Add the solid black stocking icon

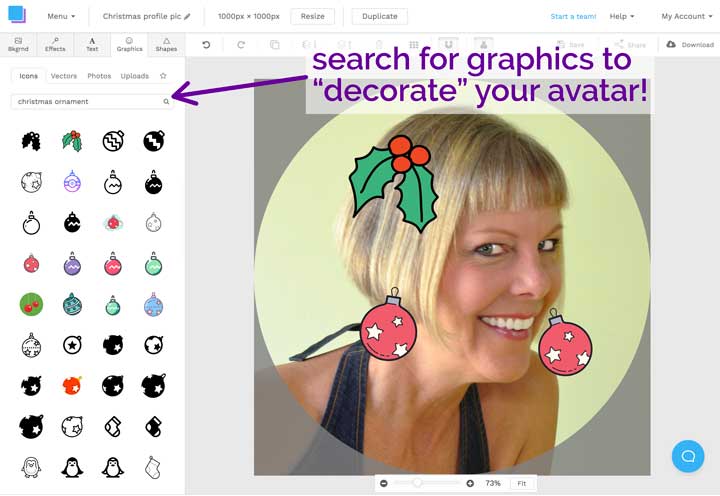pos(153,427)
